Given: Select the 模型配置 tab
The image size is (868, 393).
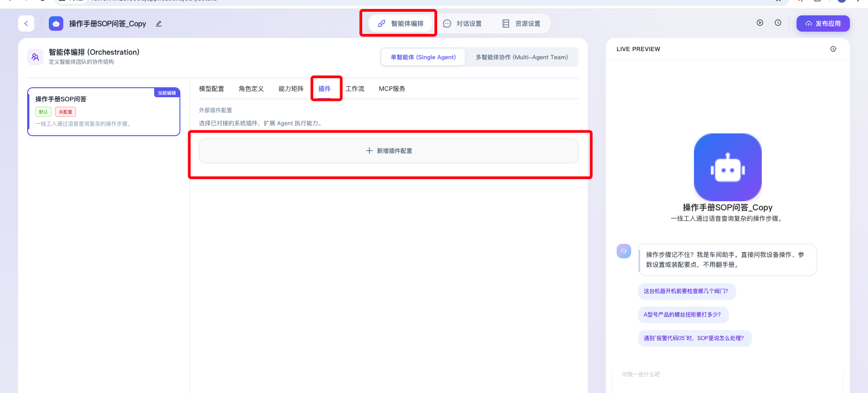Looking at the screenshot, I should [x=212, y=89].
